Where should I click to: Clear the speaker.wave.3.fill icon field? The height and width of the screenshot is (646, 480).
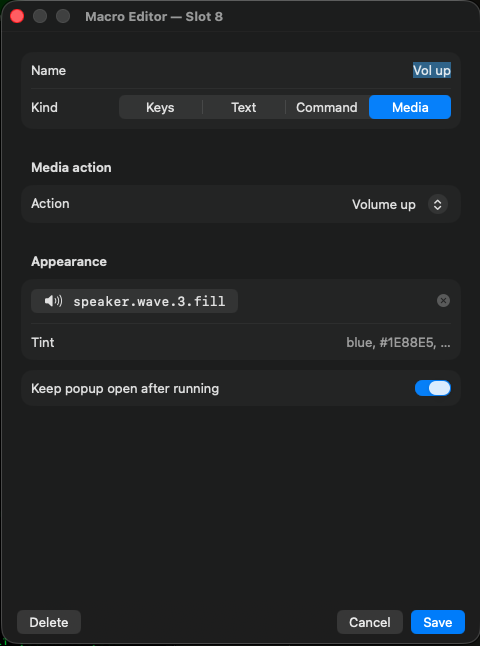[443, 301]
